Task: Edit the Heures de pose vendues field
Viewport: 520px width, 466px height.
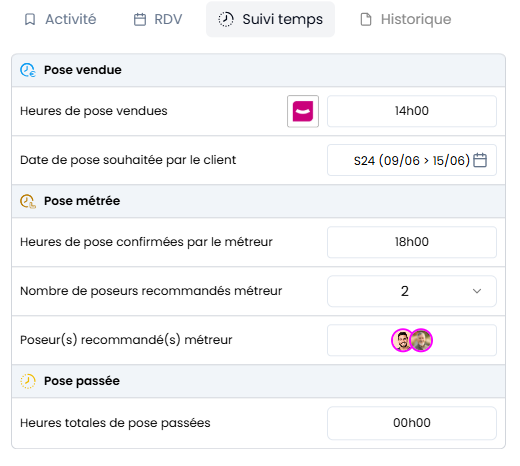Action: [x=412, y=111]
